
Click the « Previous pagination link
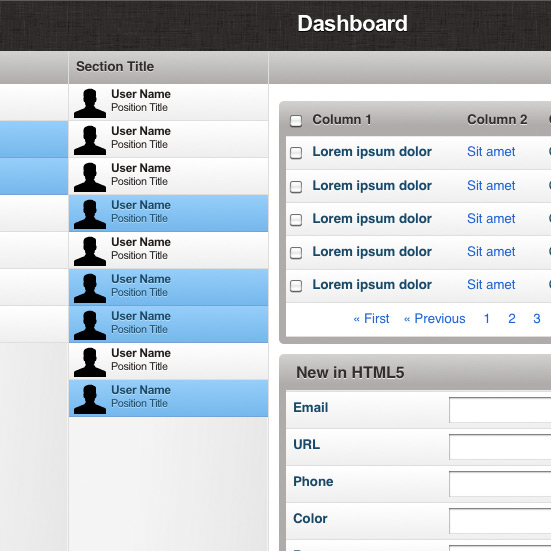pos(434,318)
